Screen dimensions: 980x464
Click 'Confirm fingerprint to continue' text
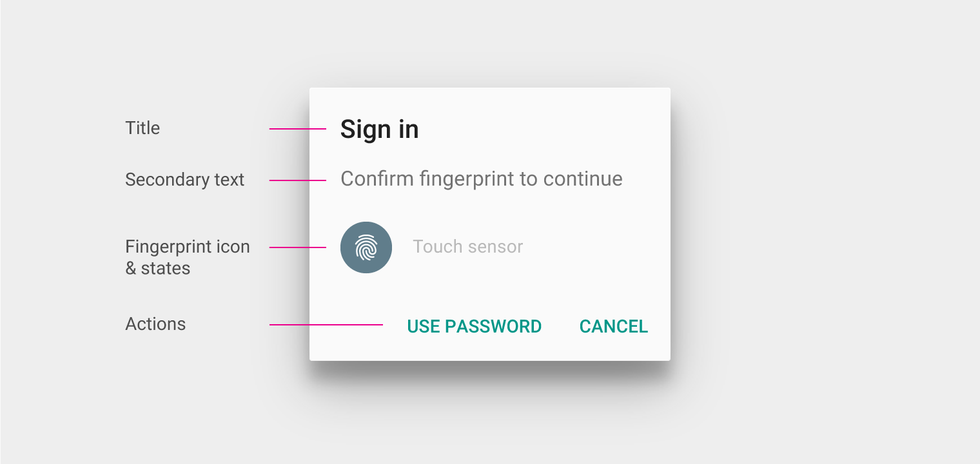pyautogui.click(x=482, y=179)
